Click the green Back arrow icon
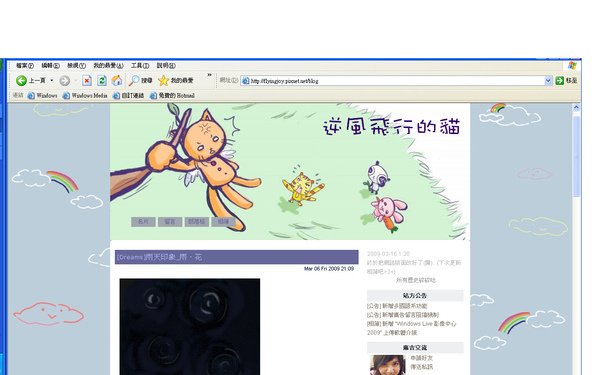 point(21,80)
